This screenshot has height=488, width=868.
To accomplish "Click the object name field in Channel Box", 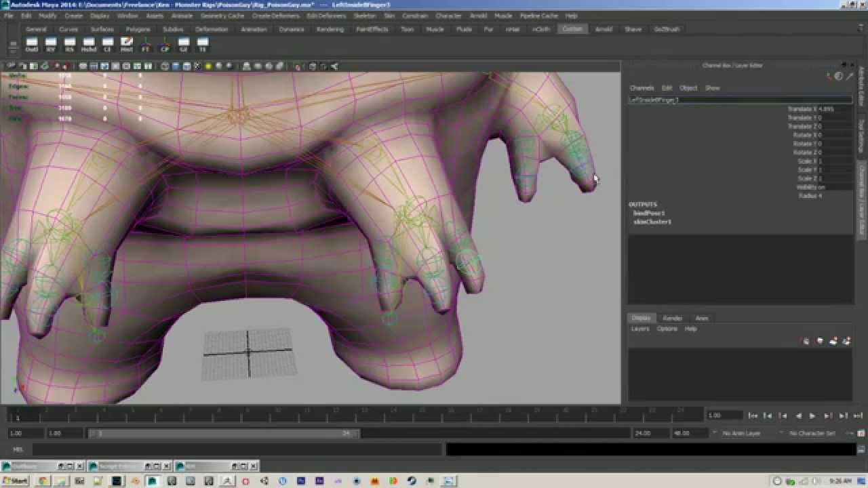I will pos(741,100).
